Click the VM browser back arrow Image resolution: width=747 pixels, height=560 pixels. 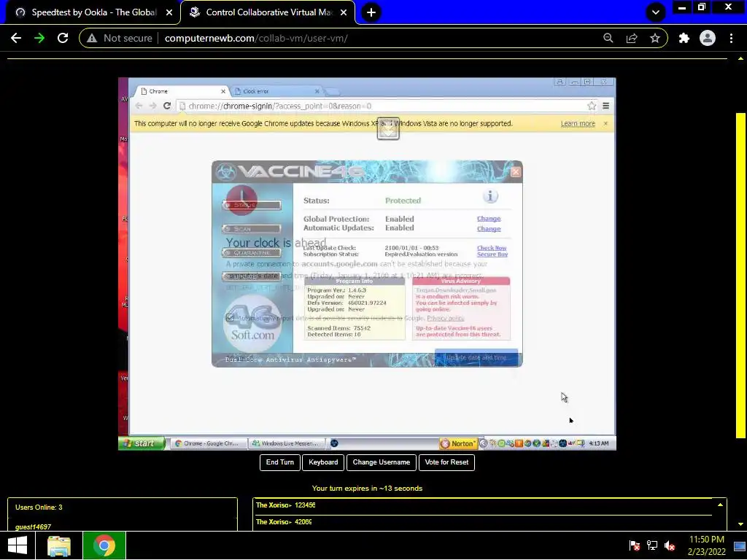pos(139,106)
